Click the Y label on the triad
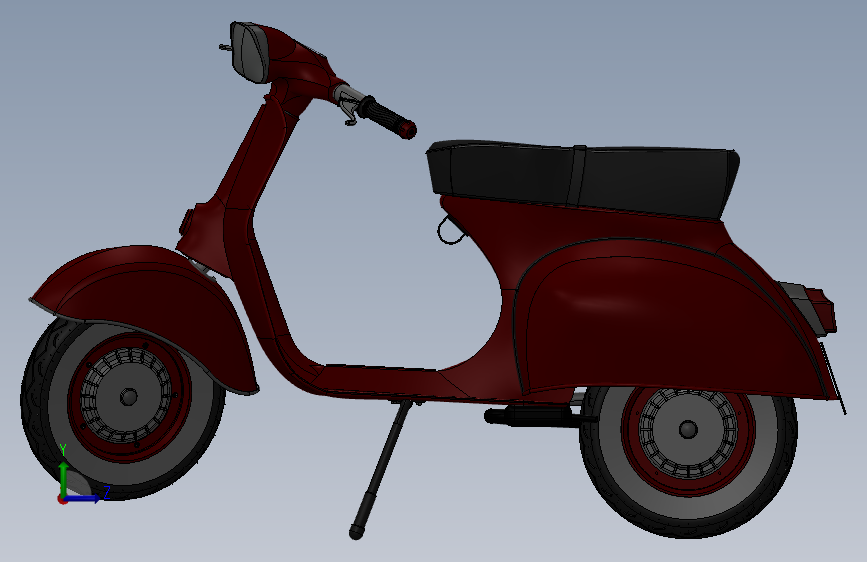This screenshot has width=867, height=562. pos(63,450)
